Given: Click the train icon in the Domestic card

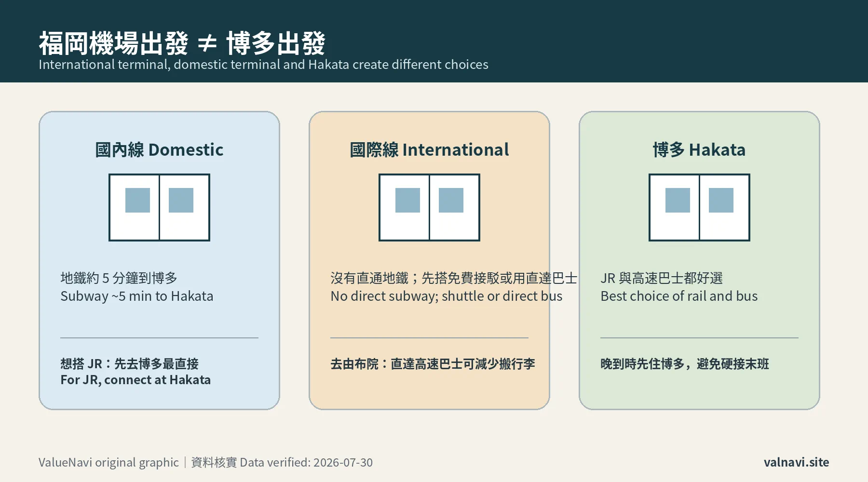Looking at the screenshot, I should point(159,207).
